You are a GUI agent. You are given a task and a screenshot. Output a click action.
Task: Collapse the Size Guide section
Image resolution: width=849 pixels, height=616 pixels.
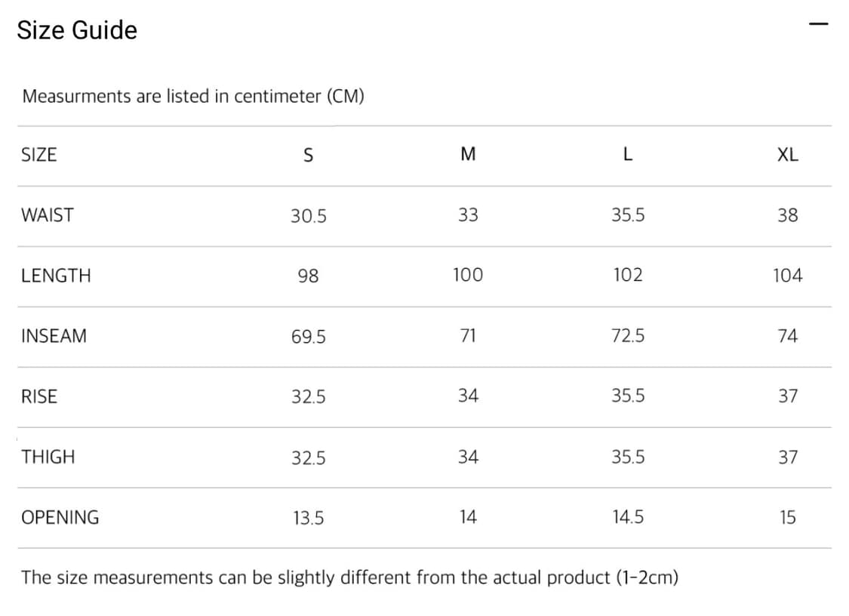click(x=818, y=24)
